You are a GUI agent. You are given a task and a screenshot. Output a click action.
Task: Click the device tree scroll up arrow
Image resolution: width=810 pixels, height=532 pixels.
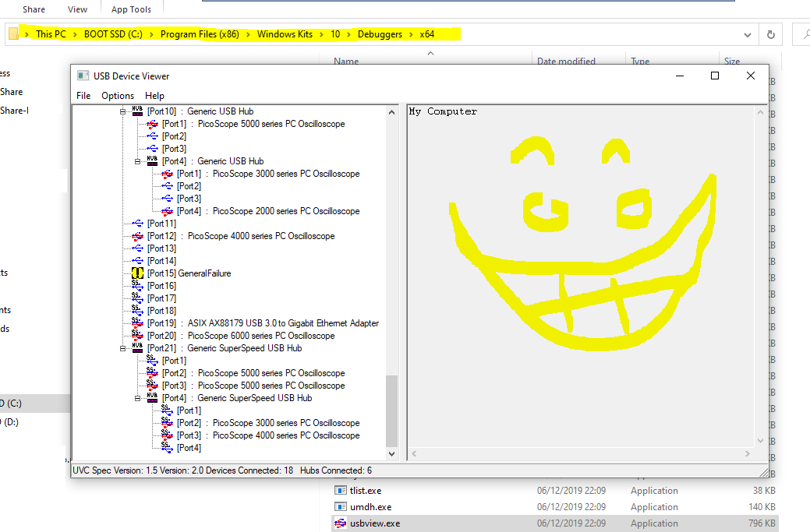(x=391, y=112)
